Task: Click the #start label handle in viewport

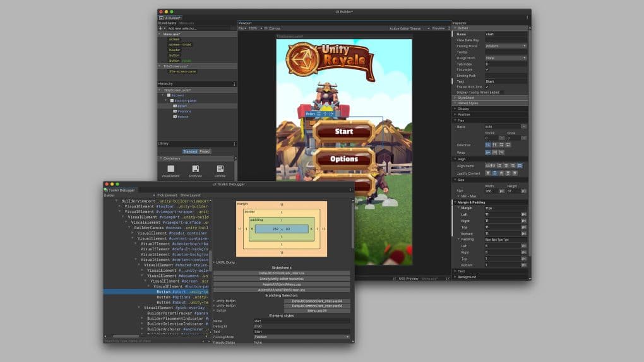Action: [311, 114]
